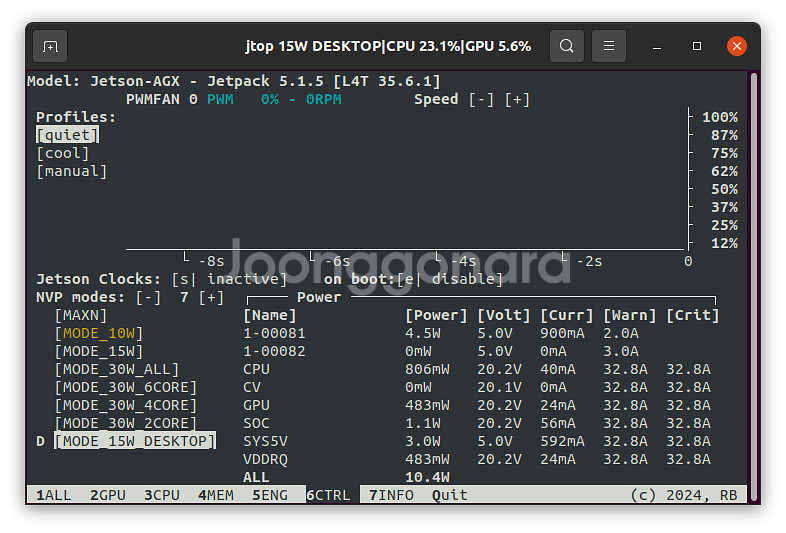Select the MODE_30W_4CORE power mode
The height and width of the screenshot is (533, 786).
tap(126, 405)
